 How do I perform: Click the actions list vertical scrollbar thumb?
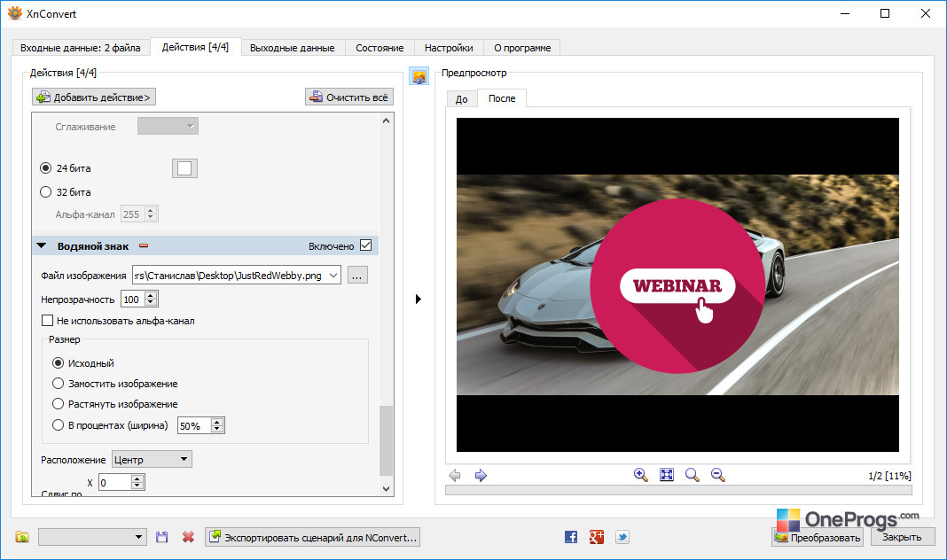(386, 440)
